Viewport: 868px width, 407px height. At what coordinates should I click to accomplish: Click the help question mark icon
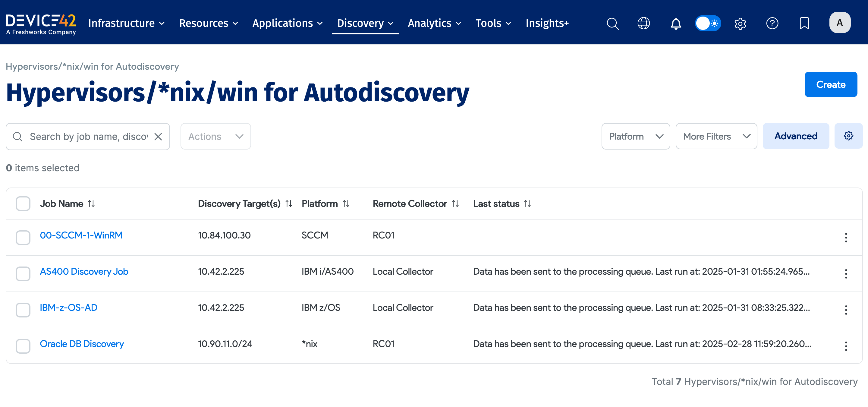(772, 23)
